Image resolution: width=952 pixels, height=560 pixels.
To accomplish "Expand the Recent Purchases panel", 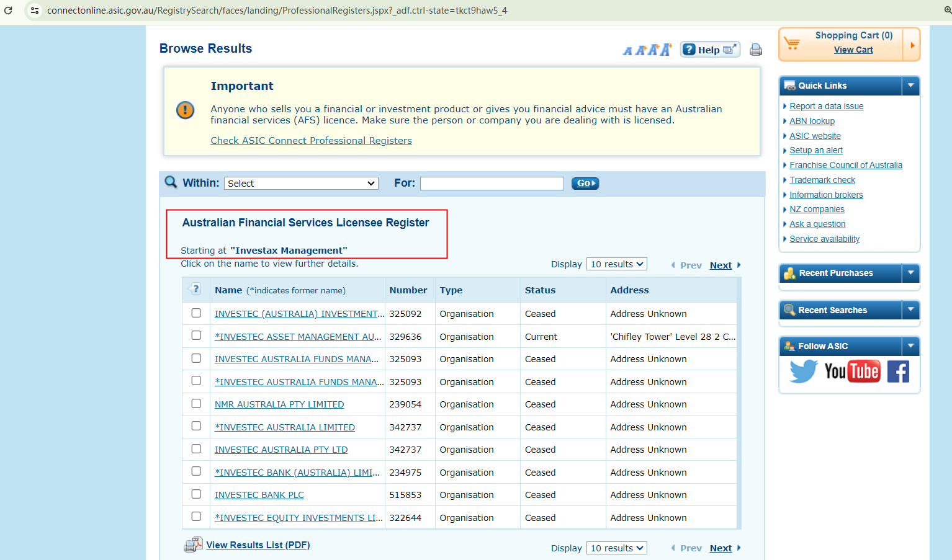I will [910, 273].
